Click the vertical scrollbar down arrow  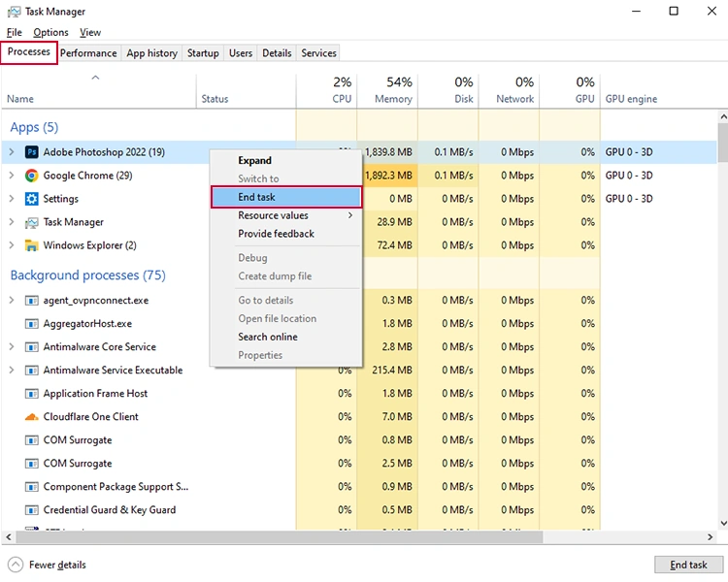click(x=723, y=524)
